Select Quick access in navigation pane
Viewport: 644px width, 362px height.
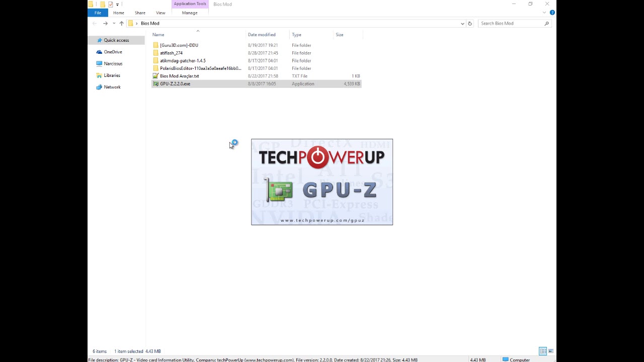(116, 40)
